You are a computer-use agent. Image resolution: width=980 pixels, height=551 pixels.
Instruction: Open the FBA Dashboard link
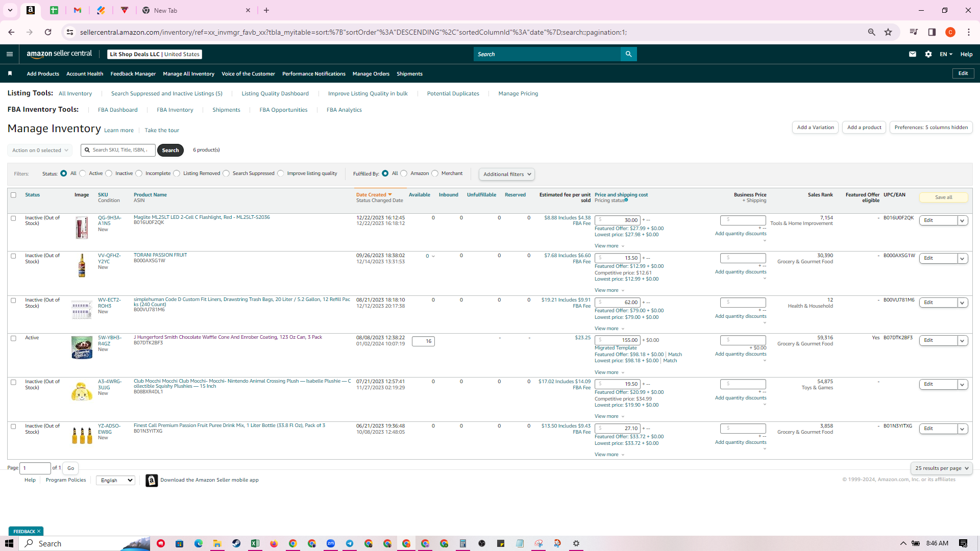tap(117, 110)
